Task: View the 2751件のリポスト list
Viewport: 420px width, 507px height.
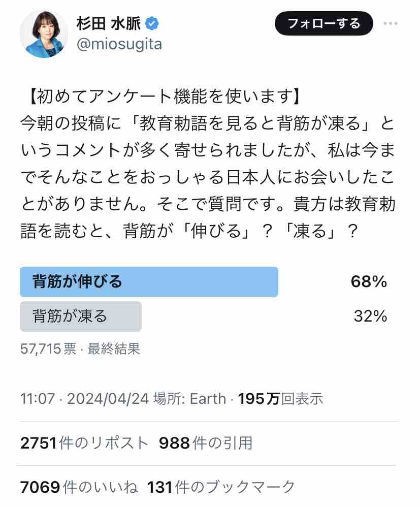Action: click(84, 443)
